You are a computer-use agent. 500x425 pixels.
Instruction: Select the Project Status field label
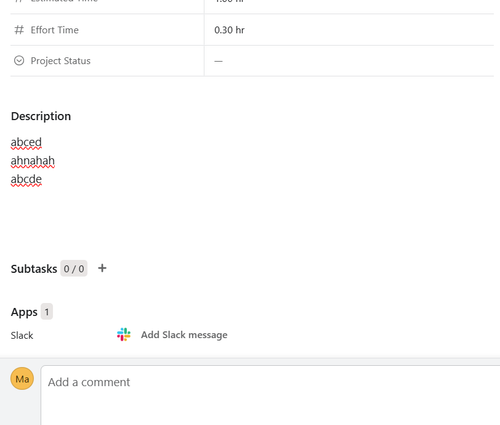[x=60, y=61]
